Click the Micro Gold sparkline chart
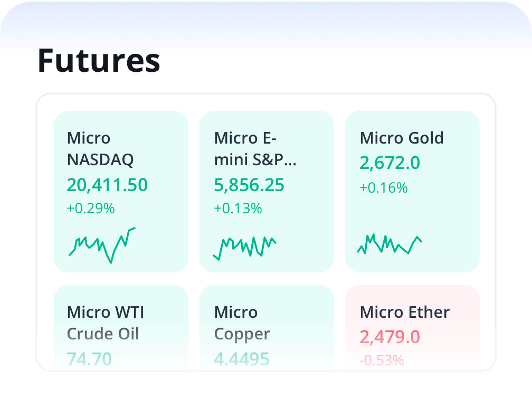 coord(389,244)
